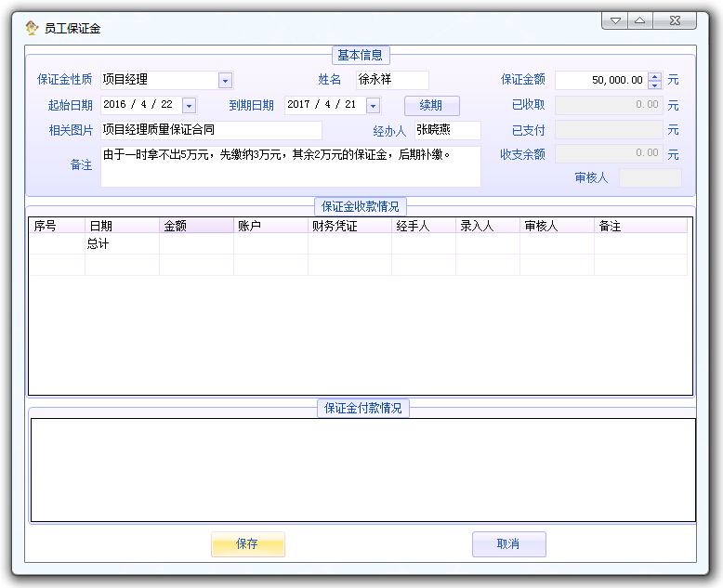723x588 pixels.
Task: Click the empty 保证金付款情况 list area
Action: pyautogui.click(x=362, y=469)
